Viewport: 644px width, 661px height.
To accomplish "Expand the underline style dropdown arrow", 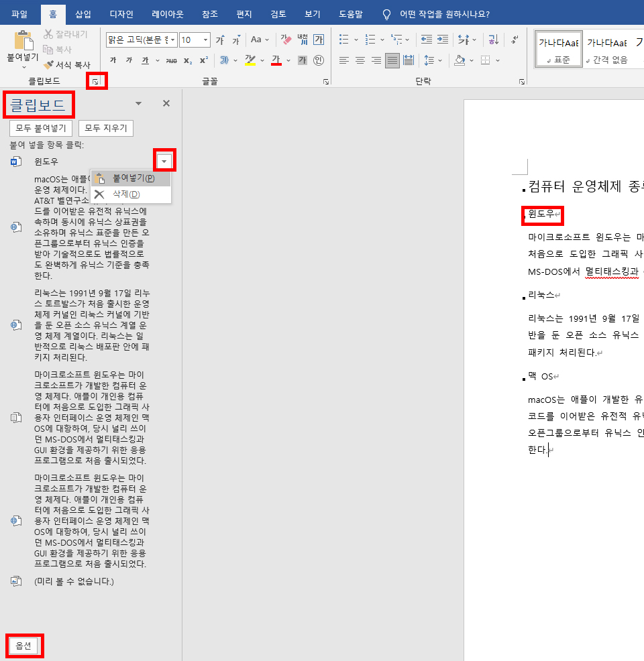I will pos(157,60).
